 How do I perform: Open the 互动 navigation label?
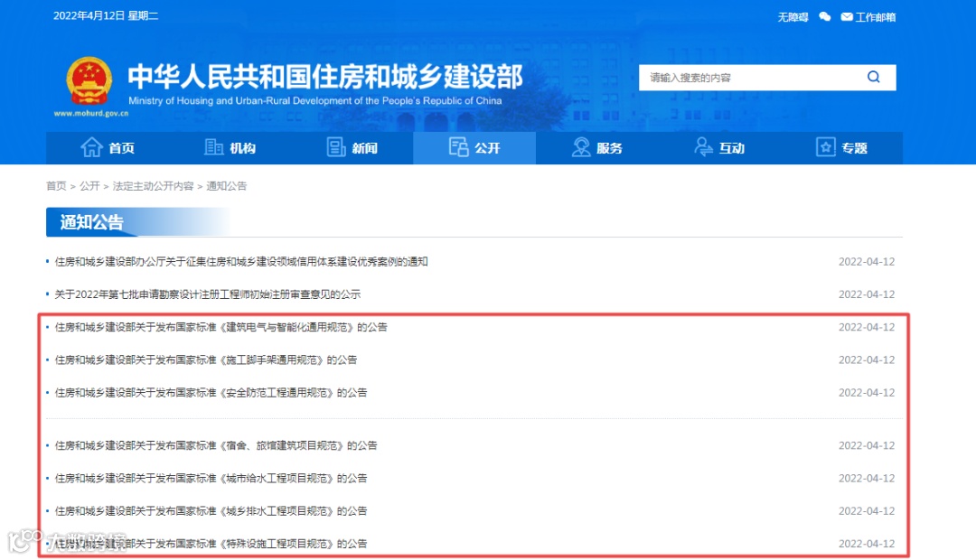click(x=732, y=148)
